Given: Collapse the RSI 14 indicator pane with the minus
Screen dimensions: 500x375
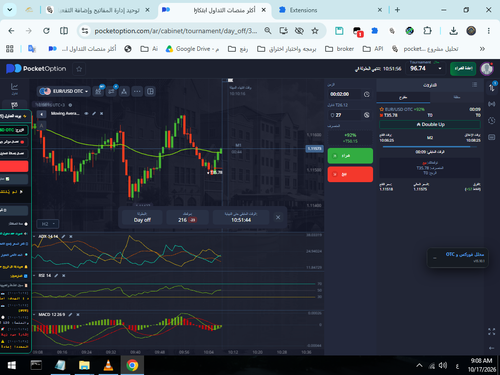Looking at the screenshot, I should tap(34, 275).
